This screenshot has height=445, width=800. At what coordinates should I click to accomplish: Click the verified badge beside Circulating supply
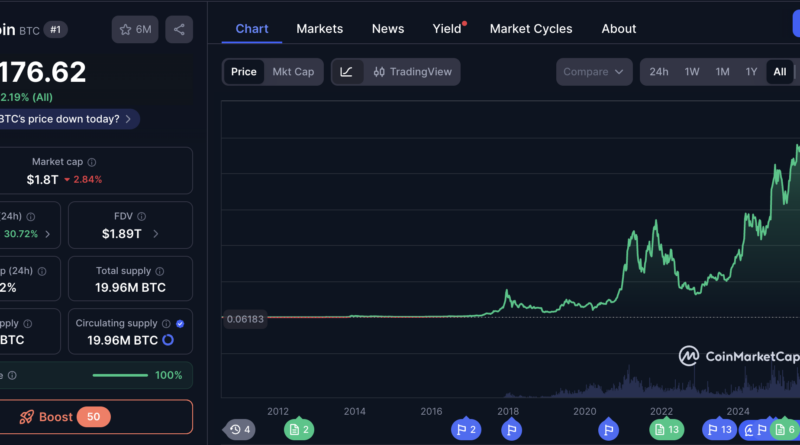coord(180,324)
